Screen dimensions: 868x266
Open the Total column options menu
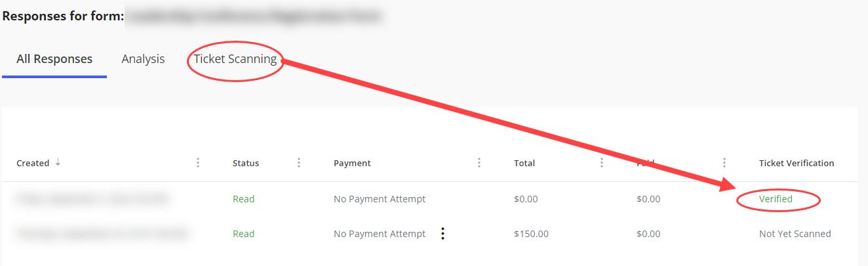(602, 163)
